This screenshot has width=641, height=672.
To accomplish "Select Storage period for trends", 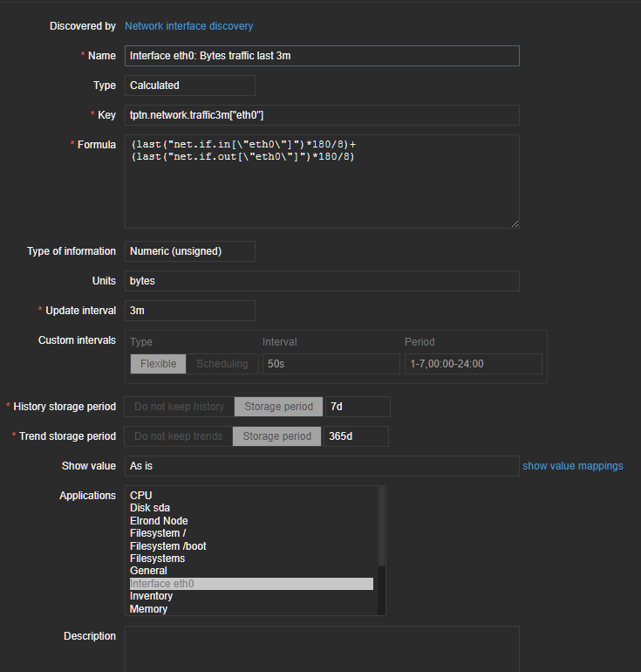I will point(276,436).
